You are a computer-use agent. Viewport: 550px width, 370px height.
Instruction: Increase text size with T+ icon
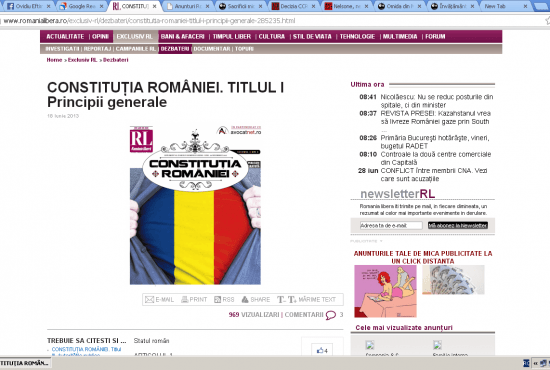pyautogui.click(x=292, y=300)
